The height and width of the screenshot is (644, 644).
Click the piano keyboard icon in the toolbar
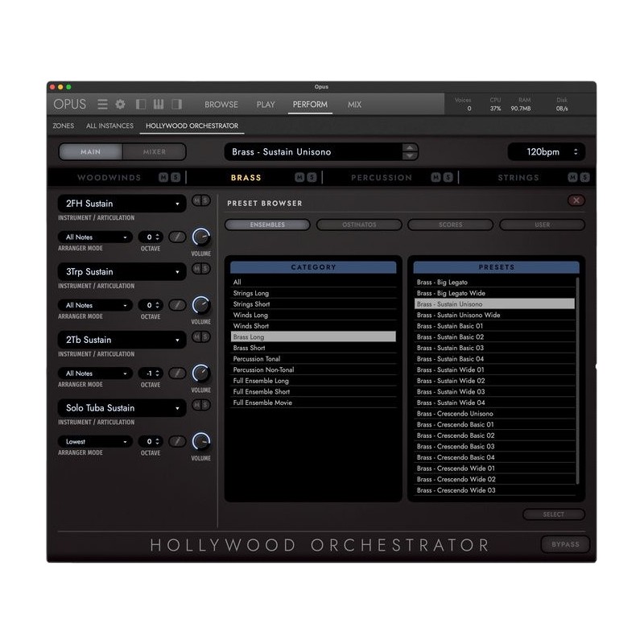coord(158,104)
